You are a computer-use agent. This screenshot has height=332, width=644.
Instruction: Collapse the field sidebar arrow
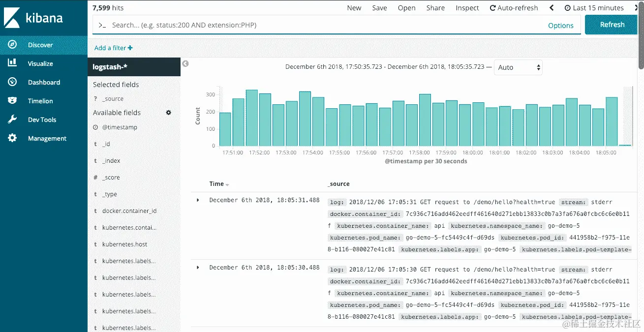click(185, 63)
